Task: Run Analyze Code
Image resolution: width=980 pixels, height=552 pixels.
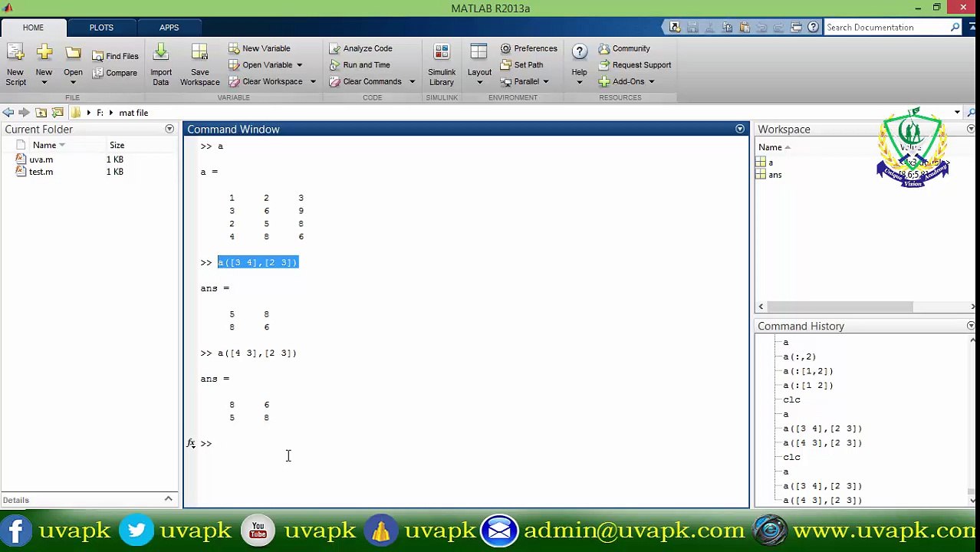Action: coord(361,48)
